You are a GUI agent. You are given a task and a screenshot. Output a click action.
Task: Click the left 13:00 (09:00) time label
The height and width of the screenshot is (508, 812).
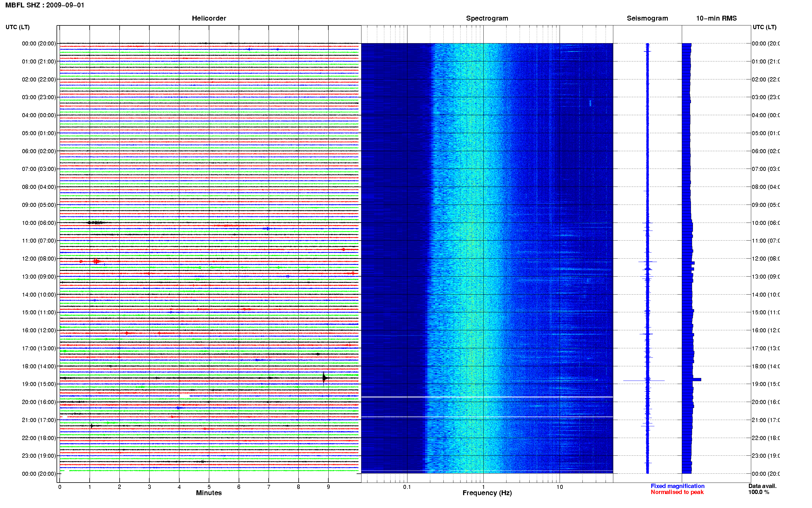39,277
